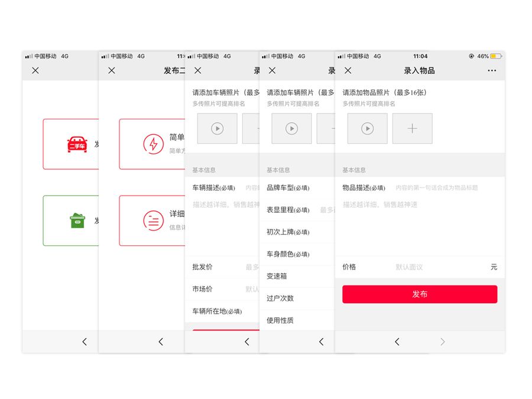Viewport: 532px width, 399px height.
Task: Select the 品牌车型 row
Action: [x=296, y=188]
